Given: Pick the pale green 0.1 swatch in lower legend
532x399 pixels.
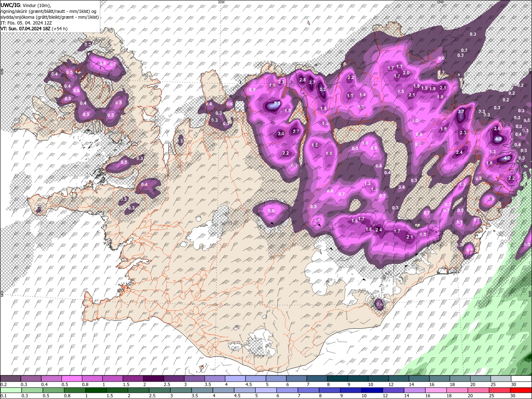Looking at the screenshot, I should coord(10,390).
